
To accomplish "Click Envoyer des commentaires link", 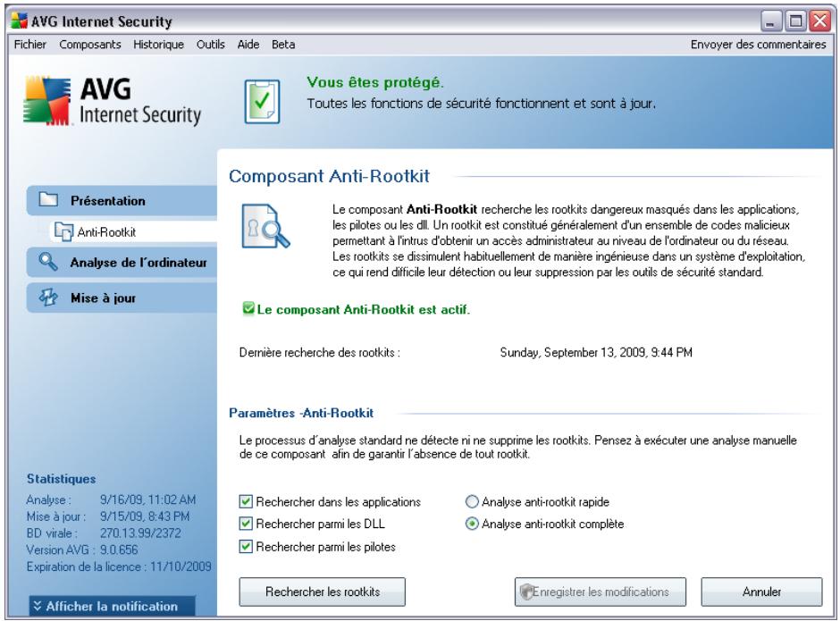I will pos(758,45).
